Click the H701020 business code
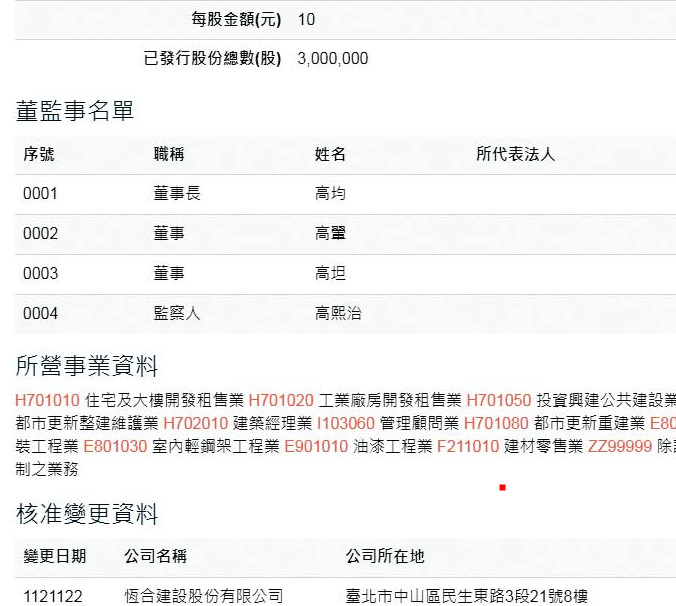Viewport: 676px width, 606px height. (281, 400)
